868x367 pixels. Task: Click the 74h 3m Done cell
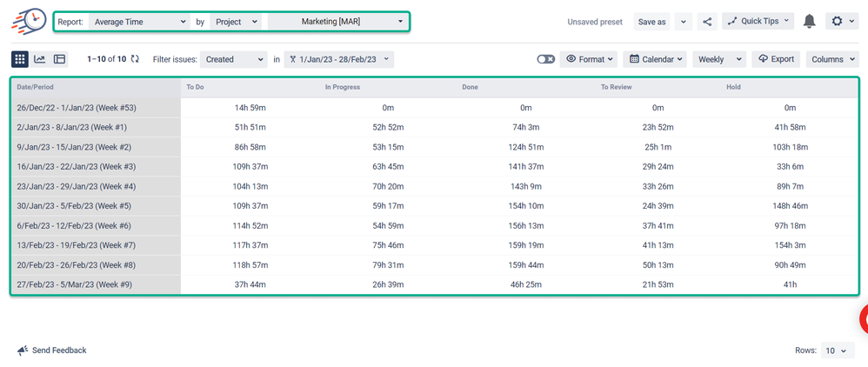pyautogui.click(x=526, y=127)
